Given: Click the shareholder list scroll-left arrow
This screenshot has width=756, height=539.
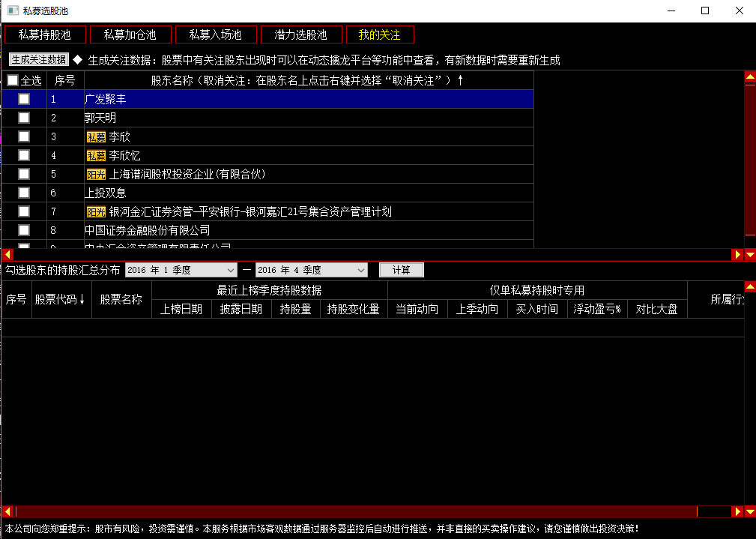Looking at the screenshot, I should click(7, 255).
